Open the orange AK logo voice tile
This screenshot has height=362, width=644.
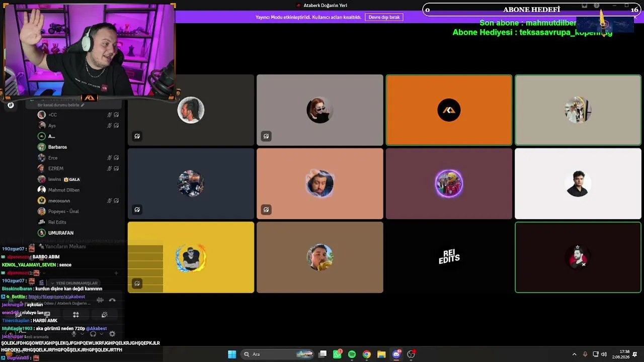(449, 110)
